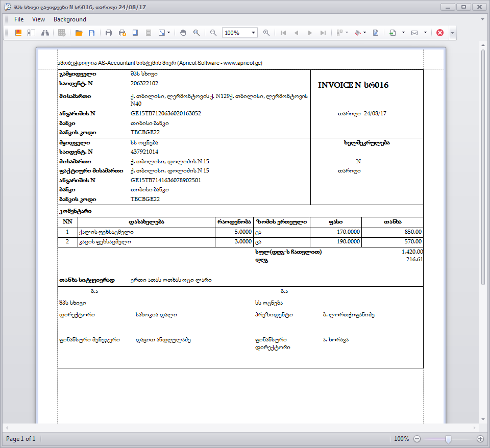Open the 100% zoom level combo box
490x448 pixels.
(240, 33)
